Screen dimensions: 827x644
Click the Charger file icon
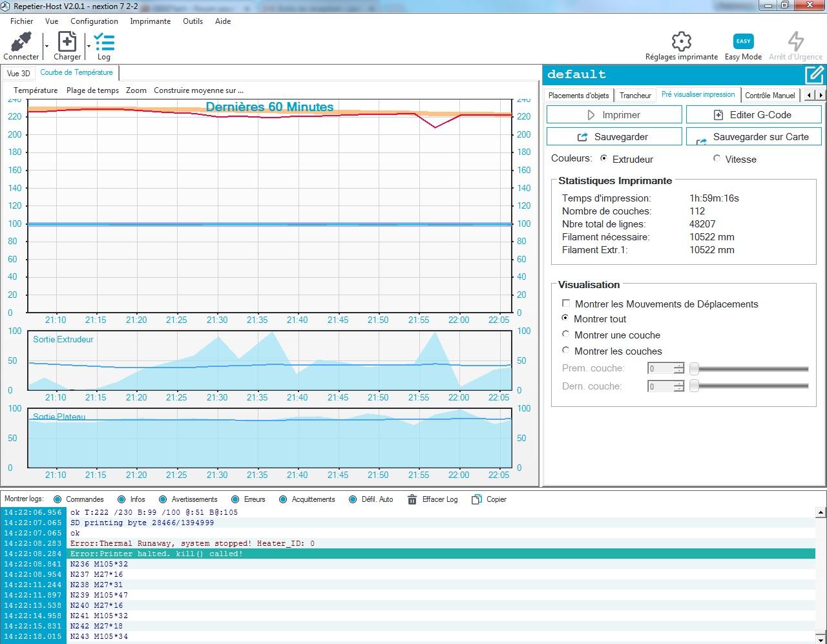(x=67, y=42)
